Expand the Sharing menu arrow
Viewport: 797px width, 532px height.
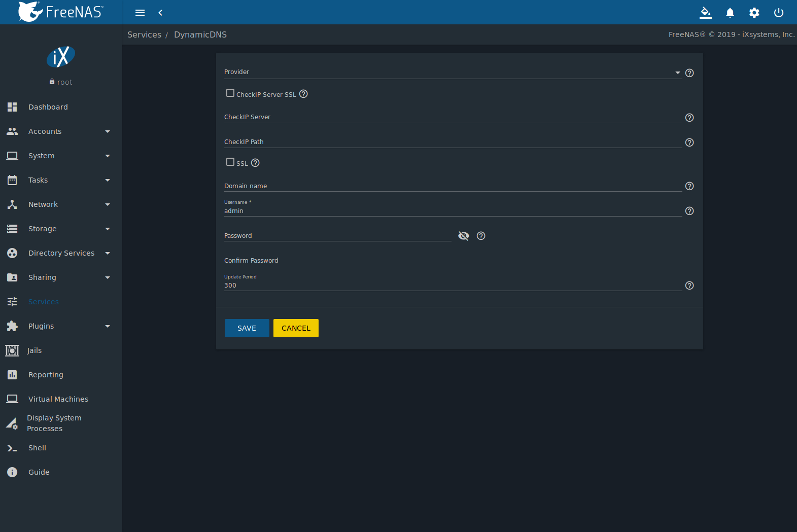(x=108, y=277)
